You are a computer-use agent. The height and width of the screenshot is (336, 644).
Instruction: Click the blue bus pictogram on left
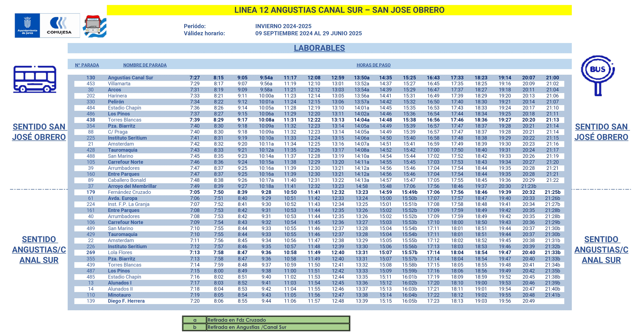click(x=35, y=79)
